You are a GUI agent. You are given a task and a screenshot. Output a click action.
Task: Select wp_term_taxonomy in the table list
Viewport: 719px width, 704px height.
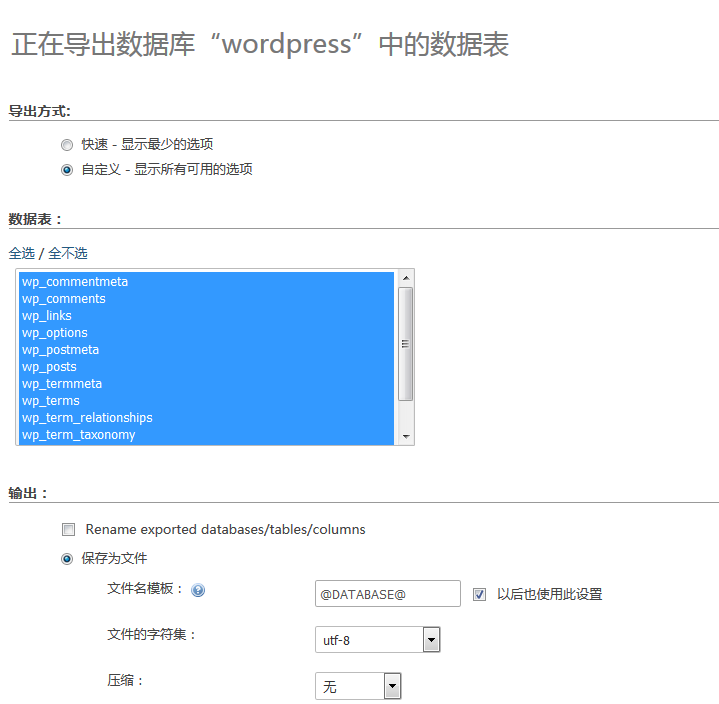pyautogui.click(x=79, y=435)
